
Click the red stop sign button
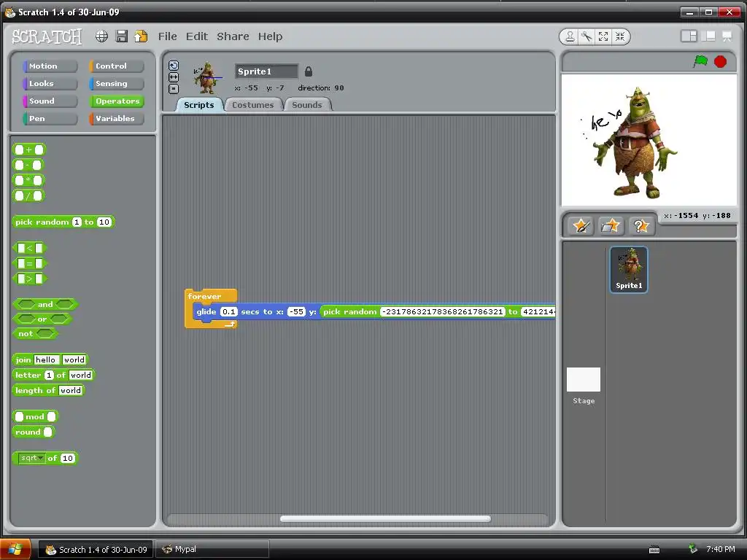click(x=720, y=61)
